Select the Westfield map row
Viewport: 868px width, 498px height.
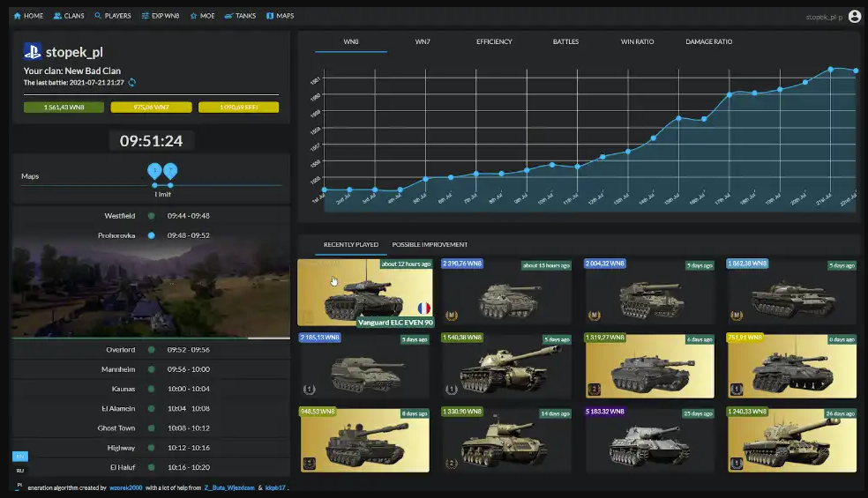(151, 216)
